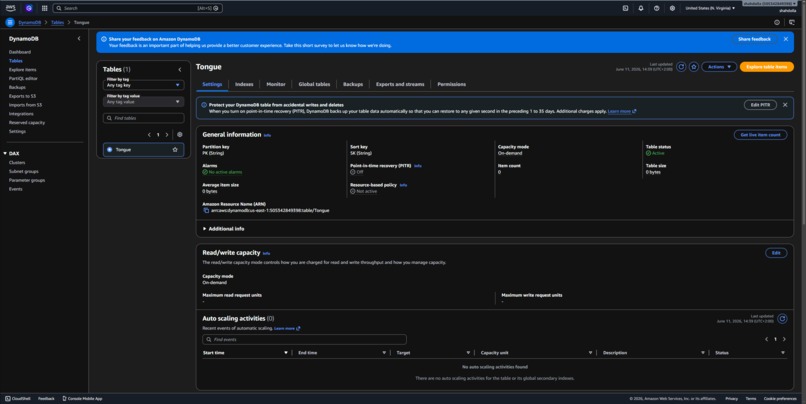Open the Filter by tag value dropdown
806x404 pixels.
click(143, 102)
